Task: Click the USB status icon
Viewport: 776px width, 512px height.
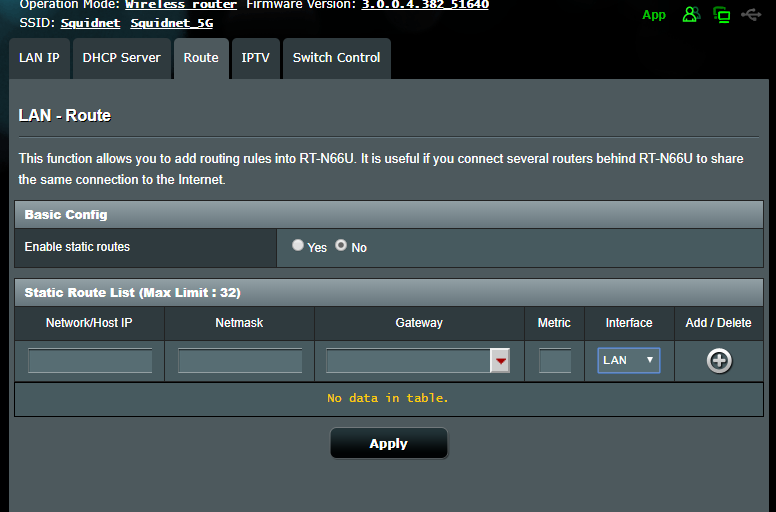Action: coord(751,15)
